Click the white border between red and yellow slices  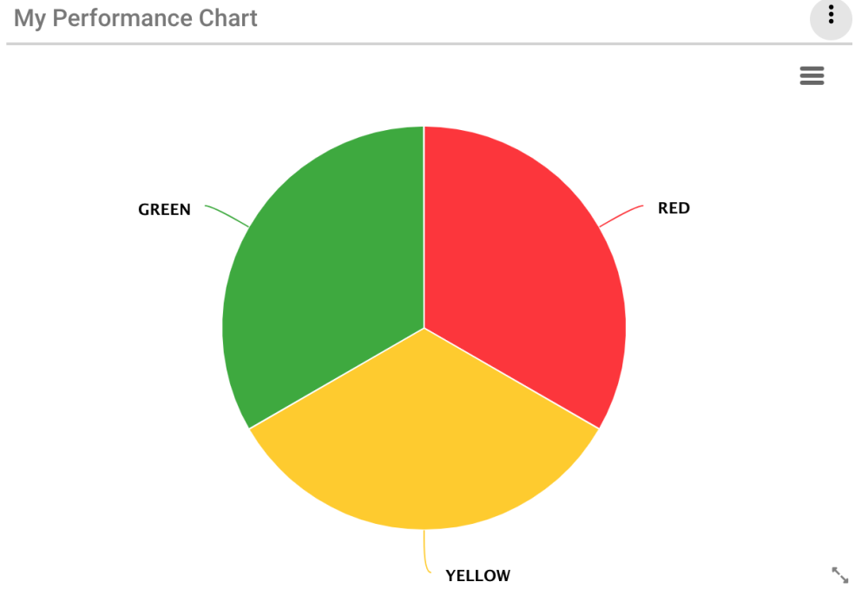tap(511, 378)
